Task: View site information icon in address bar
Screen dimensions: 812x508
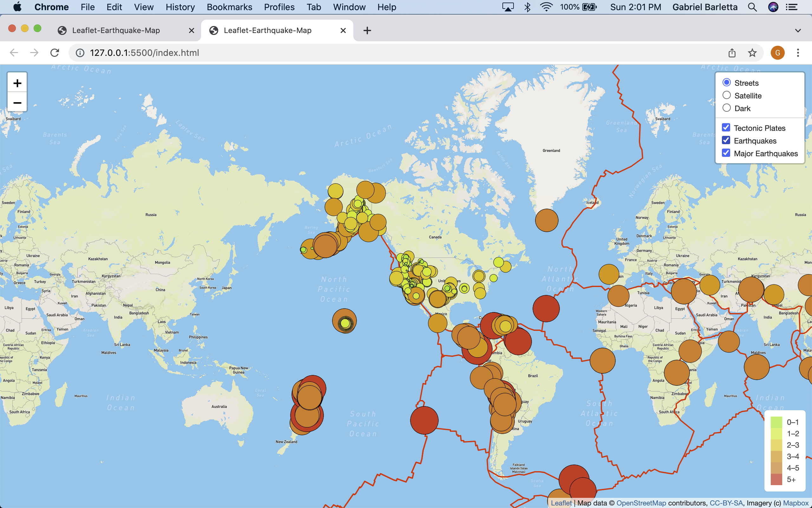Action: point(80,53)
